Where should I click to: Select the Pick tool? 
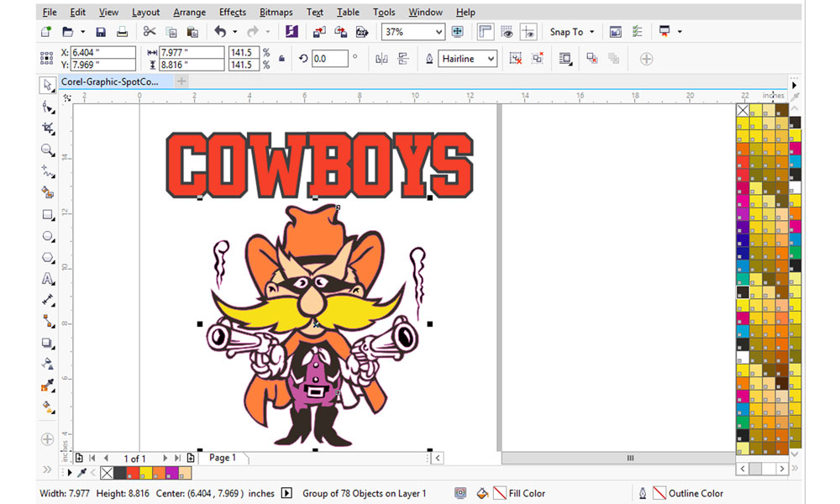(48, 85)
